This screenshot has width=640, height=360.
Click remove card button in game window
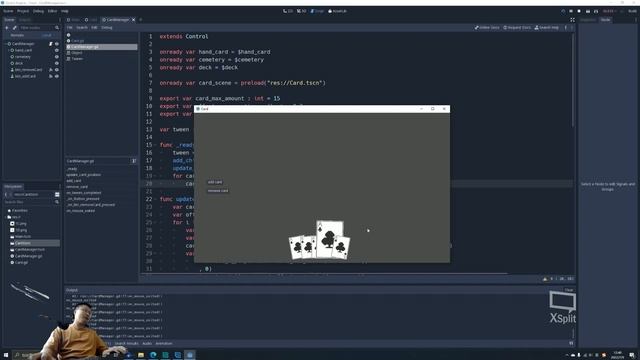[218, 191]
